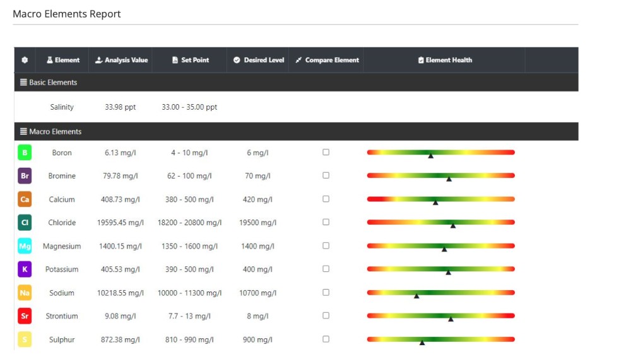Select the Bromine Br badge icon
This screenshot has height=364, width=631.
coord(24,175)
